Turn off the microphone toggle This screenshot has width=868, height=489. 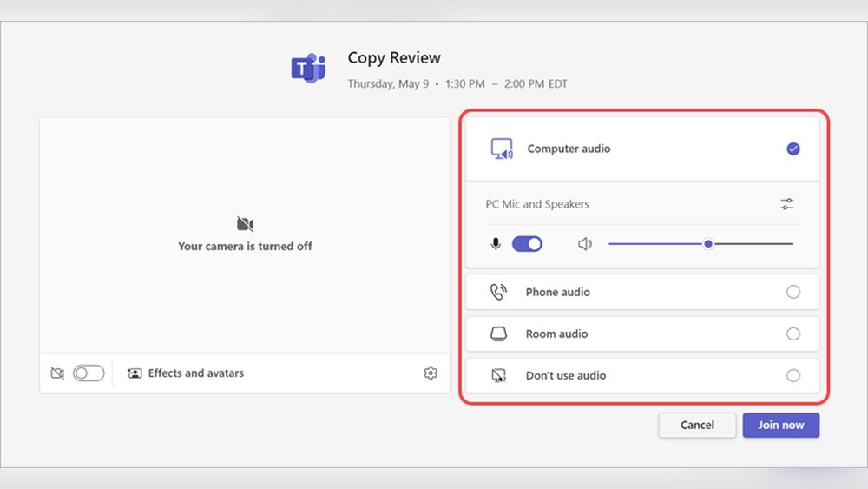(527, 244)
